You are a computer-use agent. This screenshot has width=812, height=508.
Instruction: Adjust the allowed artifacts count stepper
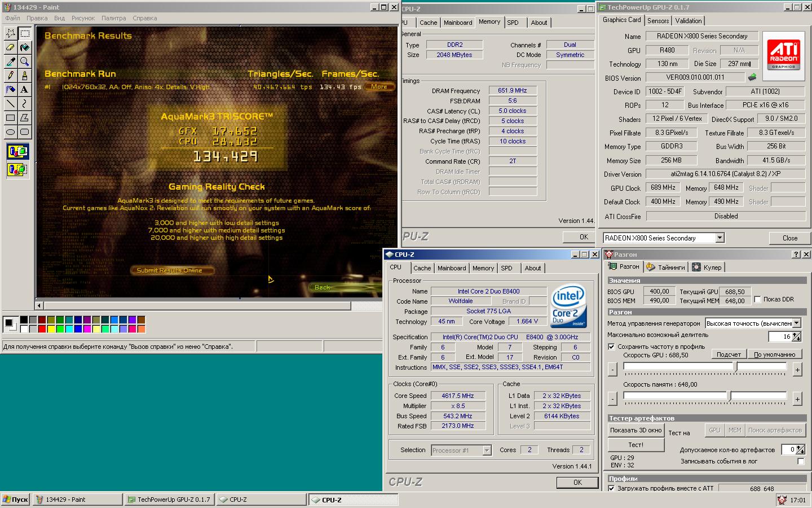(800, 450)
